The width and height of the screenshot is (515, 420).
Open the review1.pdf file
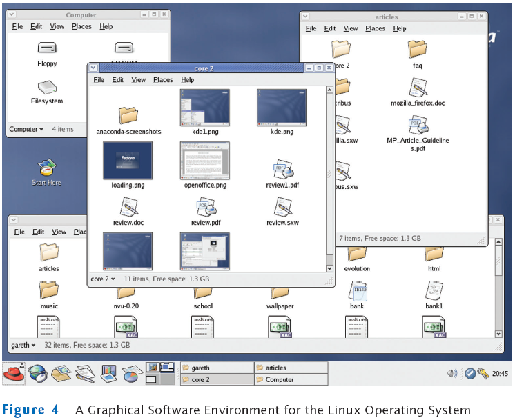[x=283, y=169]
